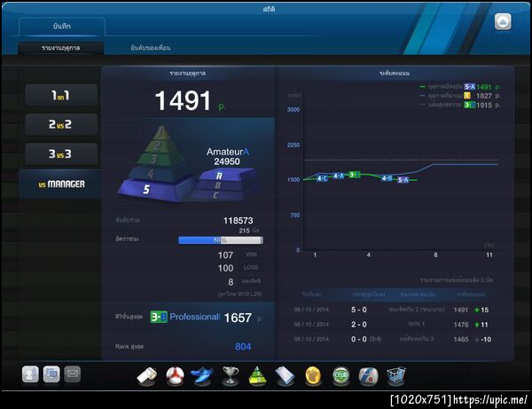Select the 2vs2 mode button
This screenshot has height=409, width=532.
61,124
